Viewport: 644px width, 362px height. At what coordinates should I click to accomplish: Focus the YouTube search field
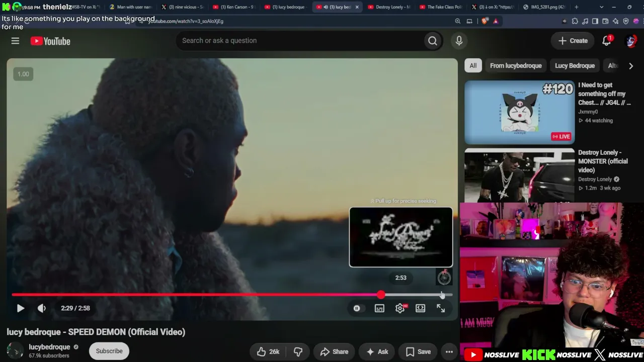click(x=300, y=41)
